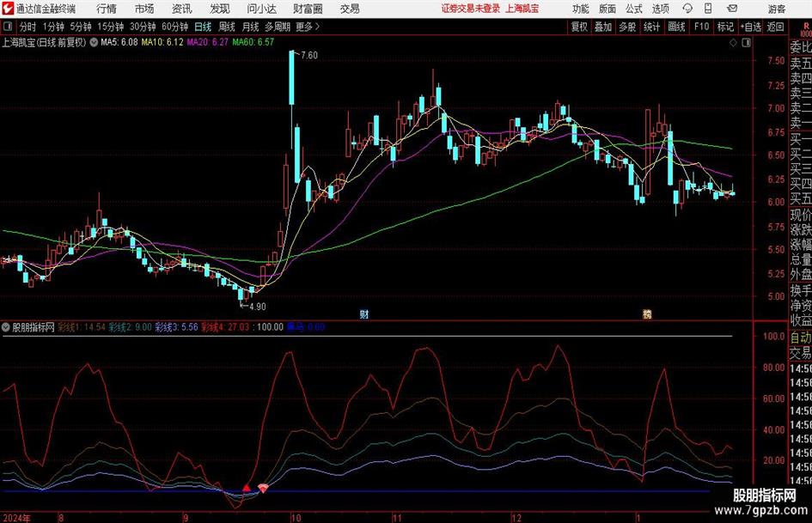Open the 版面 menu
This screenshot has width=812, height=523.
pos(607,9)
